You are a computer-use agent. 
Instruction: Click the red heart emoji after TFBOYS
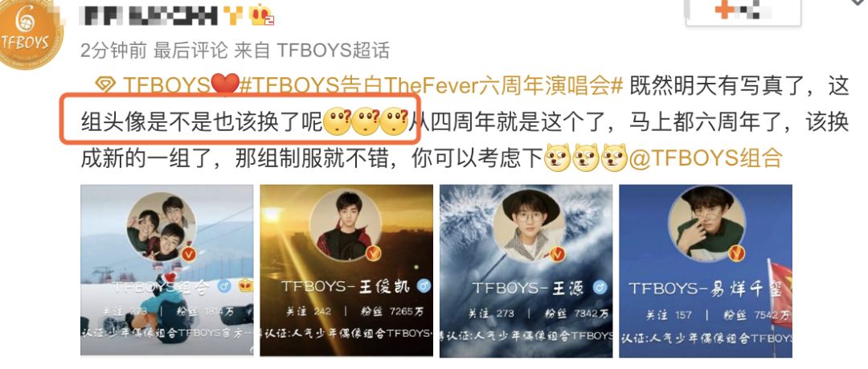click(225, 84)
